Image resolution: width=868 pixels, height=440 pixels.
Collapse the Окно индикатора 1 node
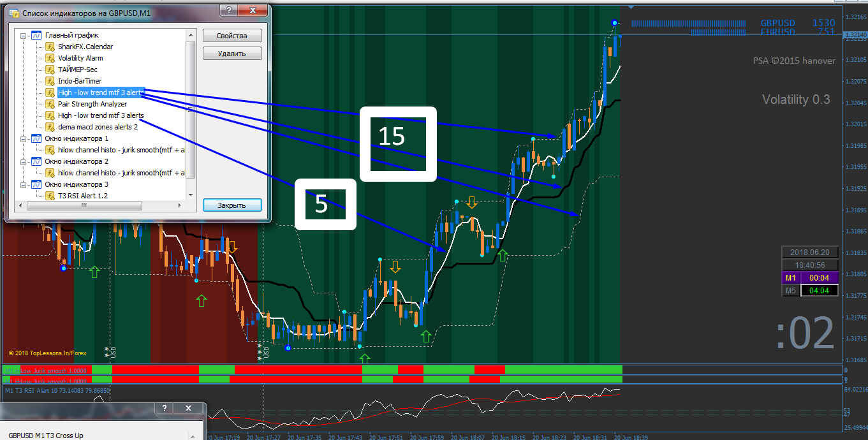tap(24, 139)
